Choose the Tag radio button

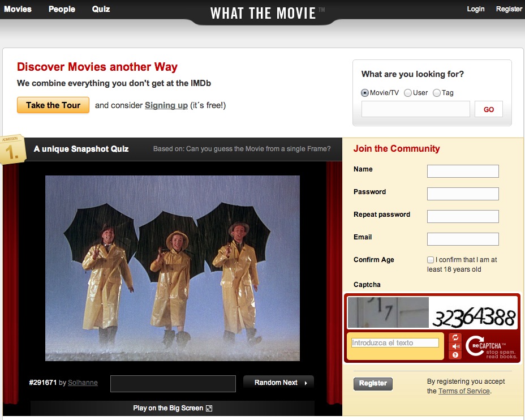point(437,93)
